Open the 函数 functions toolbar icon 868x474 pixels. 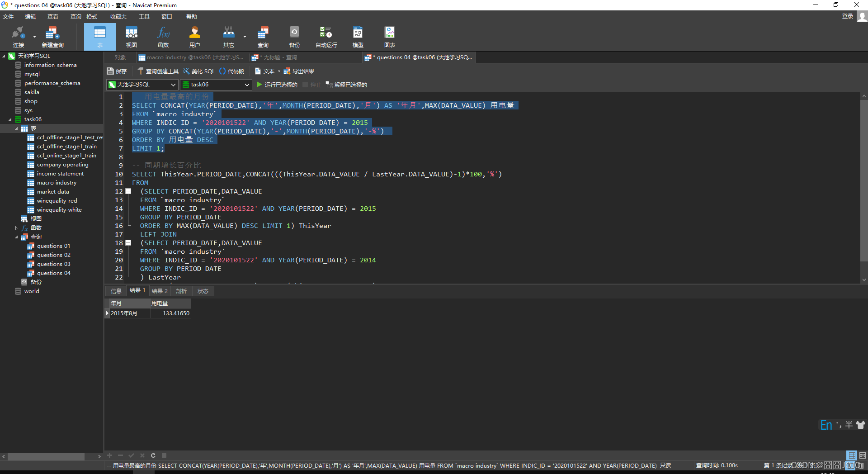coord(163,37)
